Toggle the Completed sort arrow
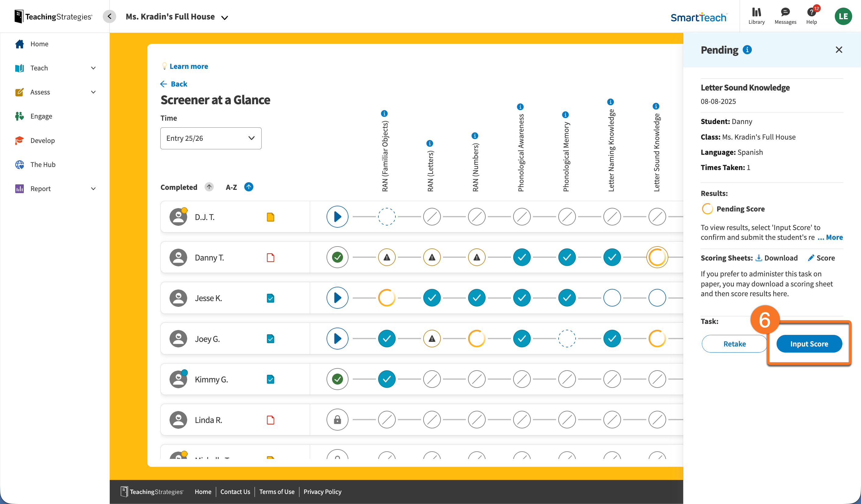The height and width of the screenshot is (504, 861). 209,187
